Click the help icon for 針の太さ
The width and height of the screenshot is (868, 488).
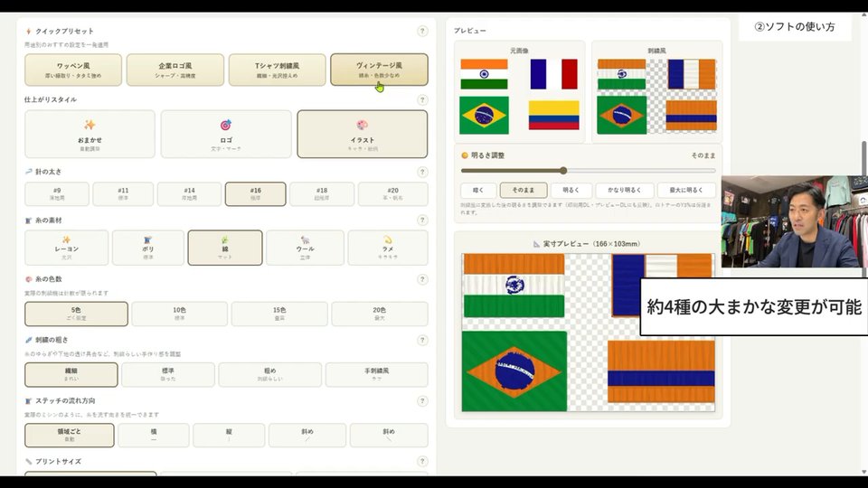422,172
